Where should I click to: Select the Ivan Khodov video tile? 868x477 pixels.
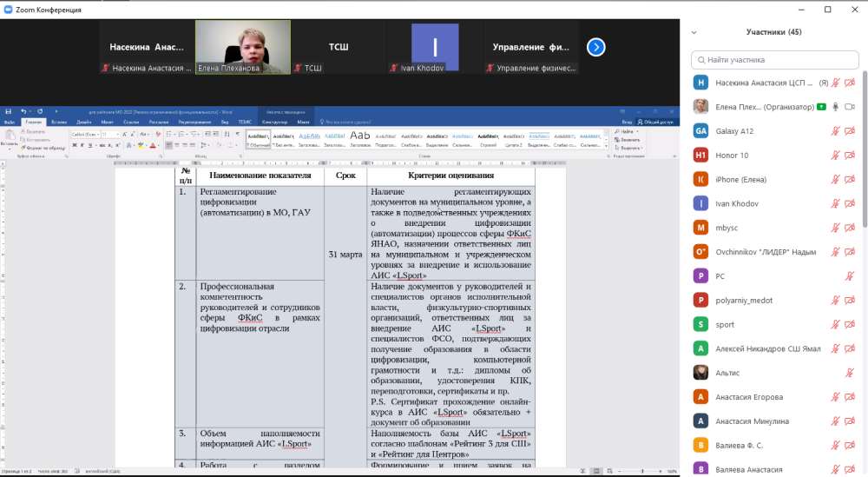[x=435, y=47]
